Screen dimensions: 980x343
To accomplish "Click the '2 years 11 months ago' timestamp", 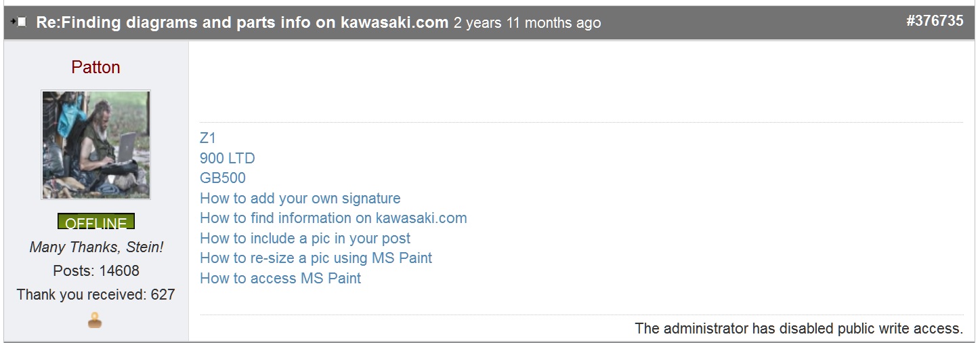I will tap(527, 23).
